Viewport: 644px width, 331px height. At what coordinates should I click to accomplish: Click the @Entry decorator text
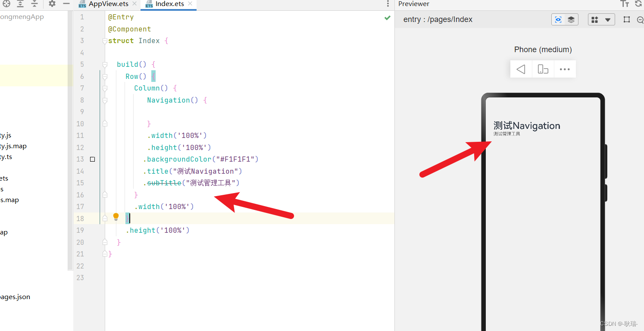(121, 17)
